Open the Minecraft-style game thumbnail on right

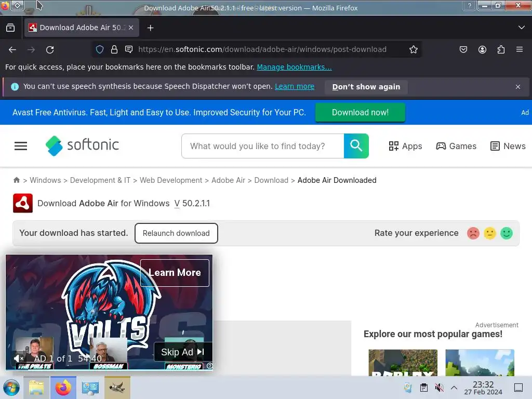tap(480, 362)
